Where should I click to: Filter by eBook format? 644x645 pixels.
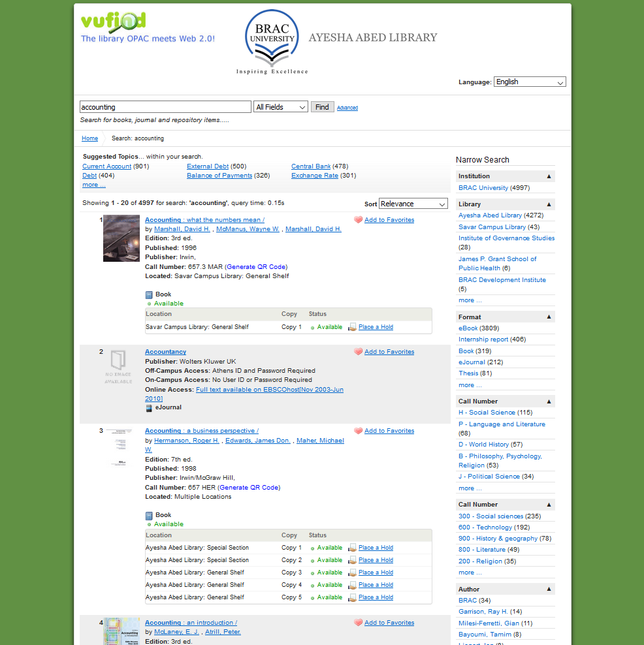coord(468,328)
